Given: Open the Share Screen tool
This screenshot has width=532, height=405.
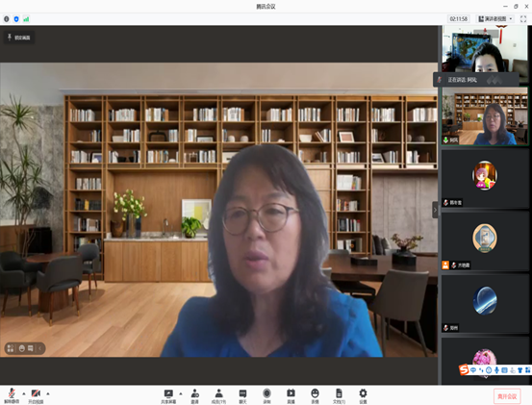Looking at the screenshot, I should pyautogui.click(x=168, y=395).
